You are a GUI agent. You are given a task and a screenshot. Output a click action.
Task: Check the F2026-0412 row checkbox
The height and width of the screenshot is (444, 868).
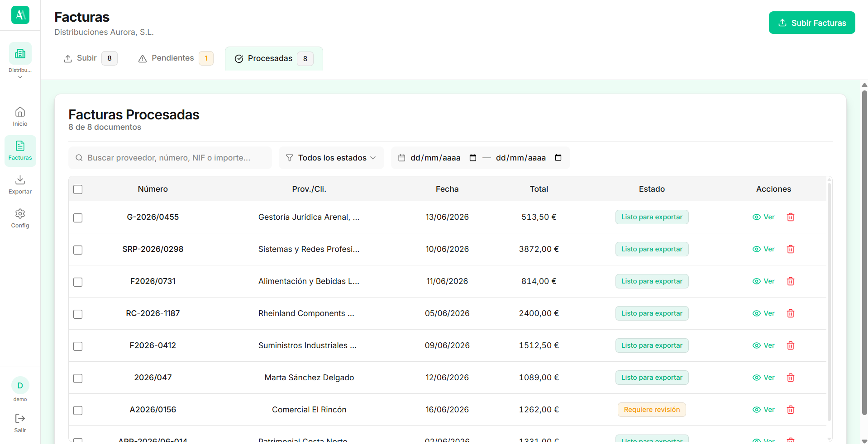(78, 346)
